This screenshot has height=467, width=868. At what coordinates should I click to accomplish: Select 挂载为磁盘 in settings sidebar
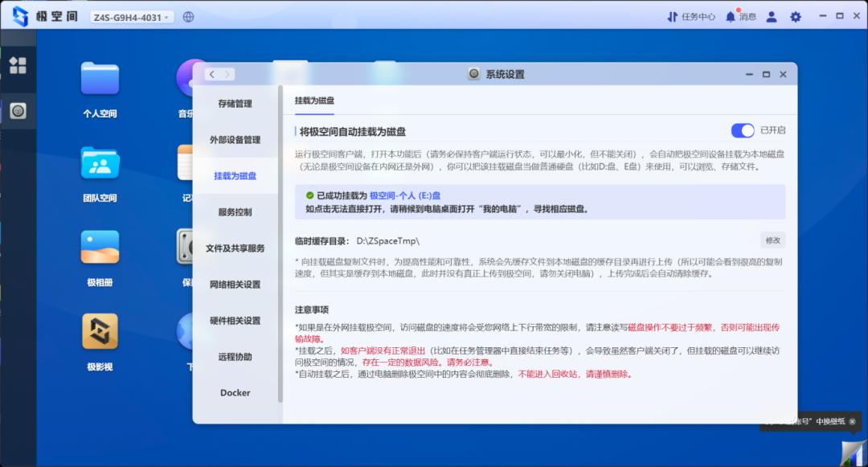[235, 176]
